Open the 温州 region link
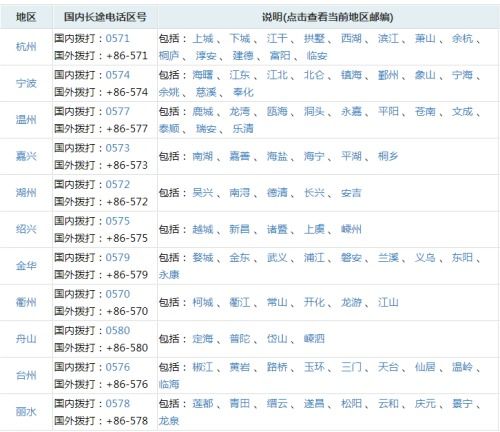Image resolution: width=500 pixels, height=432 pixels. coord(26,120)
